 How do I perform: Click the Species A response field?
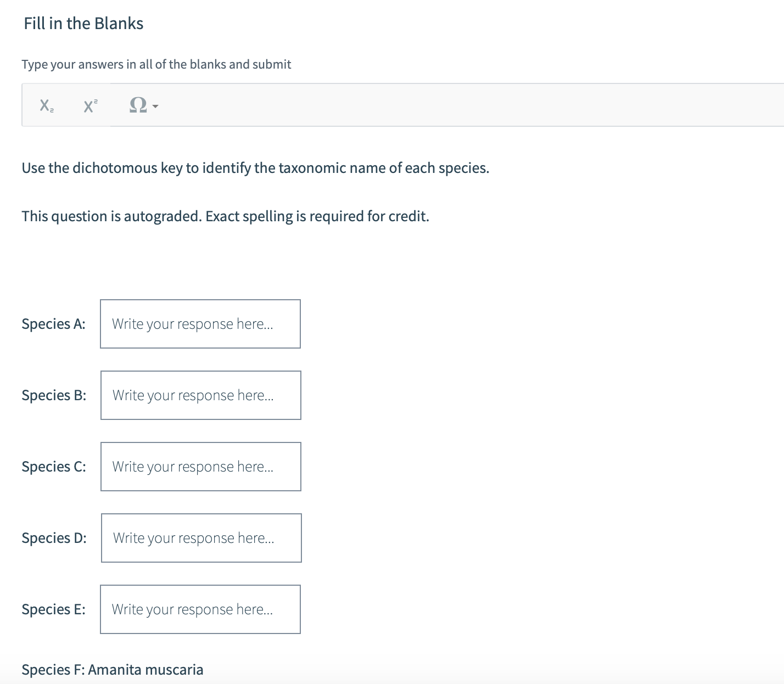pos(200,324)
